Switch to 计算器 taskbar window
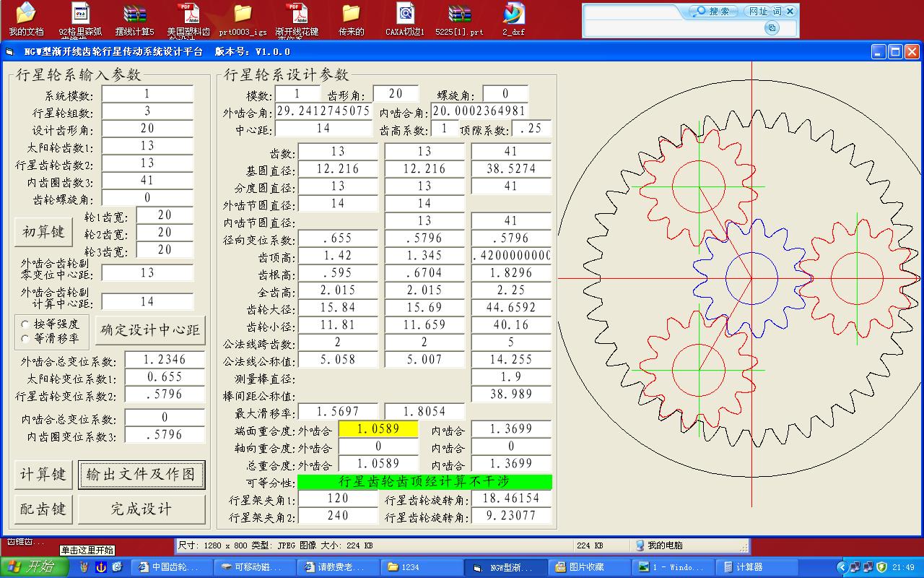The image size is (924, 578). click(757, 567)
